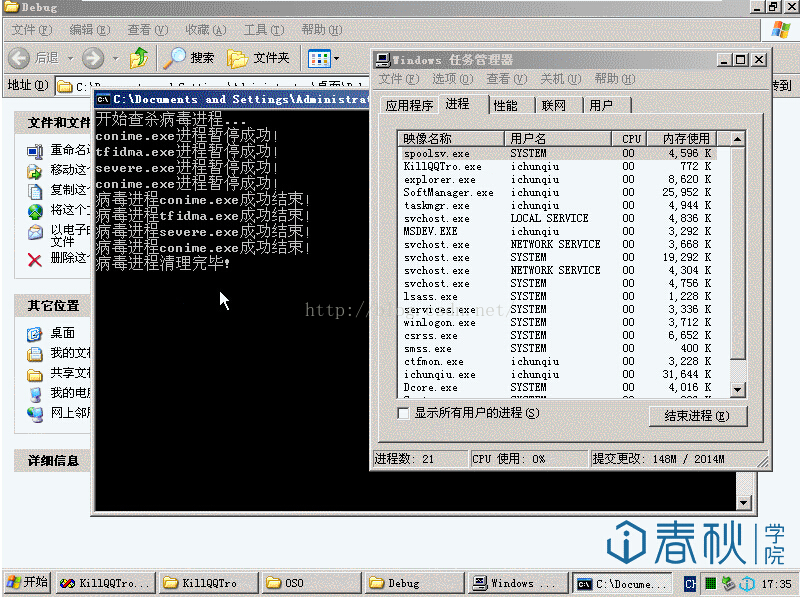Open the 网上邻居 network places icon
This screenshot has height=598, width=800.
tap(34, 414)
